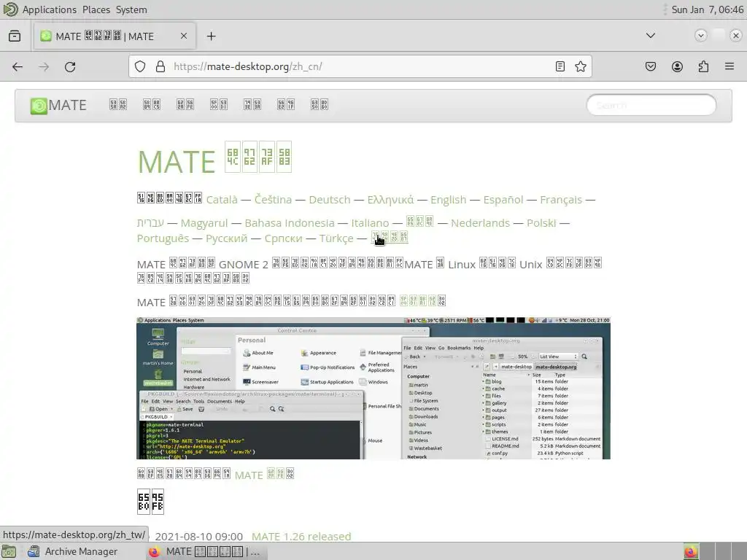Click the MATE 1.26 released link
Viewport: 747px width, 560px height.
pos(301,537)
